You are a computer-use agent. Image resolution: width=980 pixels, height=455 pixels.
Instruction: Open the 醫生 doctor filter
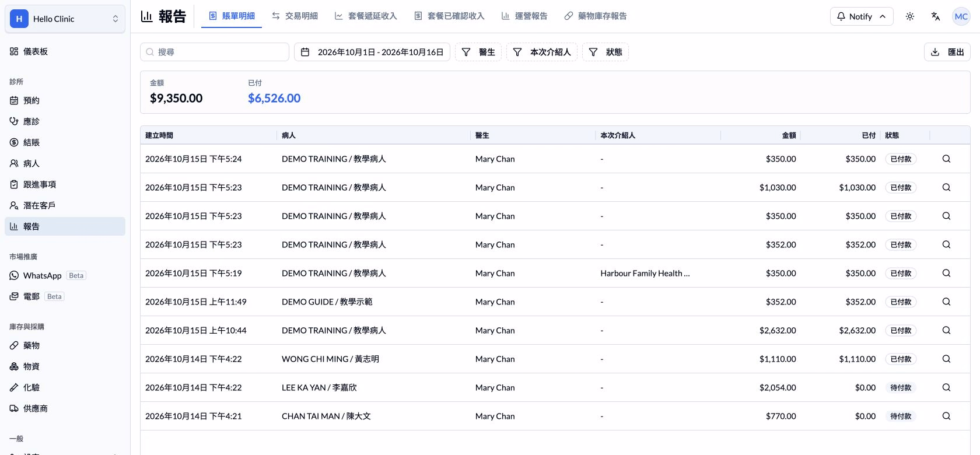tap(478, 52)
